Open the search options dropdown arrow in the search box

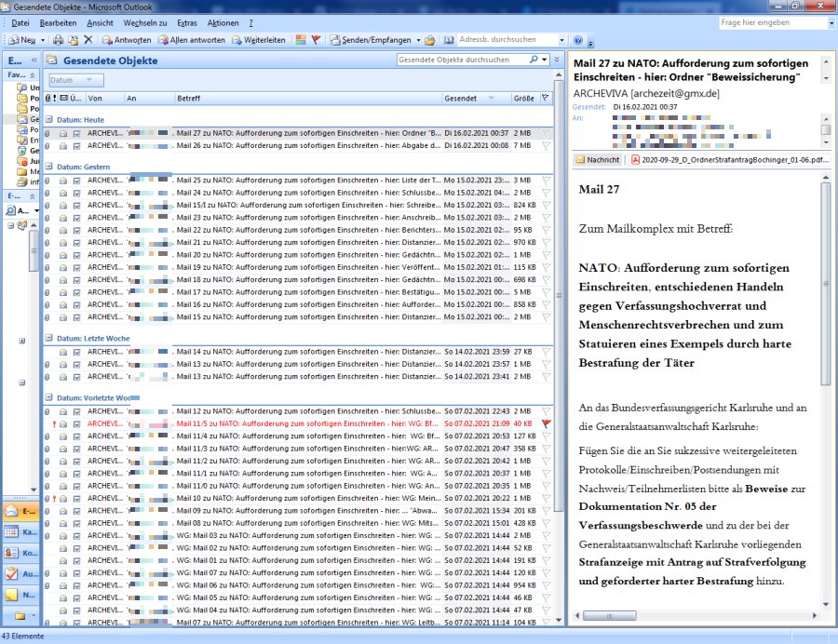tap(545, 60)
